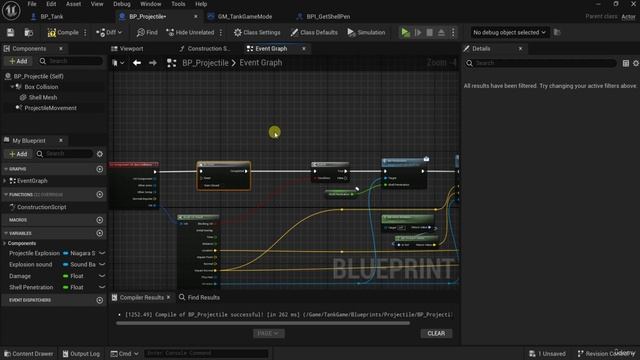Add a new function with plus icon

pos(100,195)
